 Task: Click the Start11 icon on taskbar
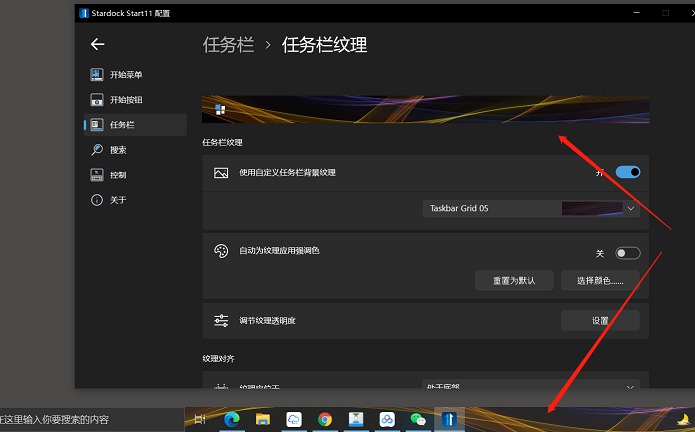click(x=449, y=419)
